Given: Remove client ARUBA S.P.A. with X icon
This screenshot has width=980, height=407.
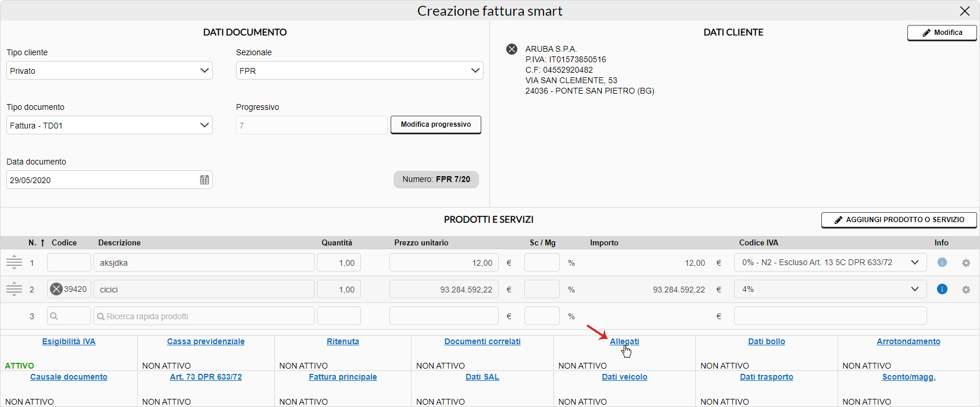Looking at the screenshot, I should (512, 49).
